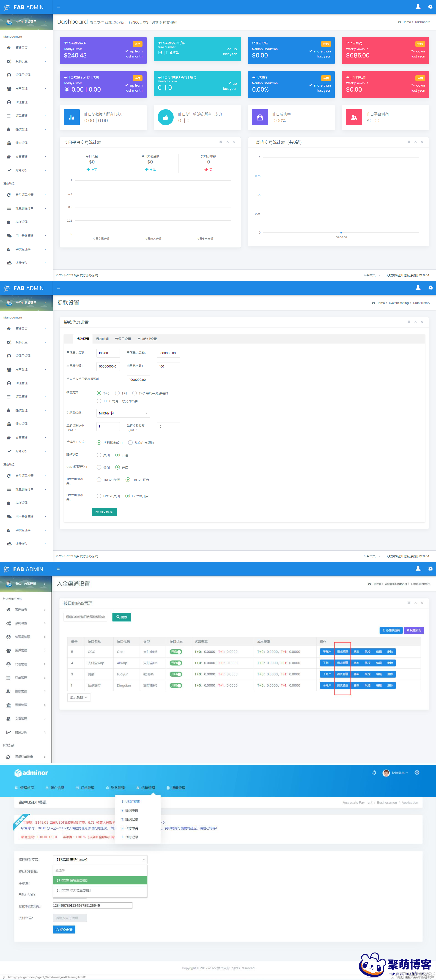Select 提现记录 in the 结算管理 submenu
This screenshot has width=436, height=980.
tap(131, 819)
